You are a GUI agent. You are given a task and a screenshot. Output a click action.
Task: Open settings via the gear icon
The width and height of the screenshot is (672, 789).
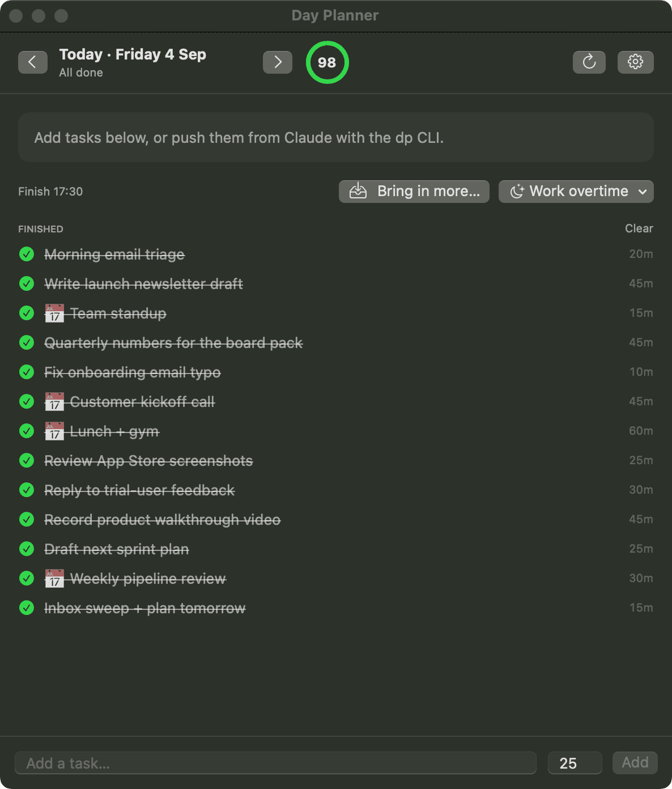(x=636, y=62)
